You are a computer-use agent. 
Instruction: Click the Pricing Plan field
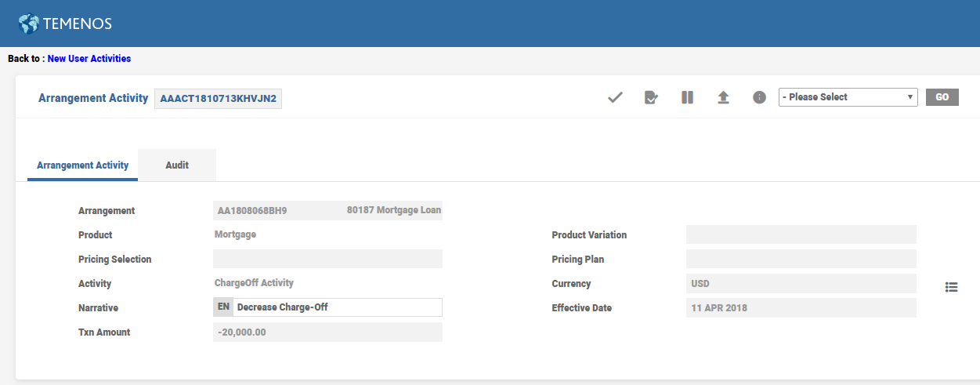(x=801, y=260)
